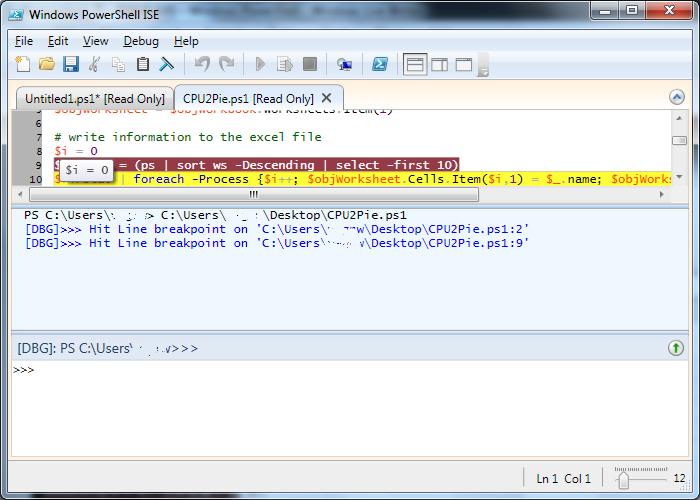Image resolution: width=700 pixels, height=500 pixels.
Task: Run the script with green play icon
Action: [260, 64]
